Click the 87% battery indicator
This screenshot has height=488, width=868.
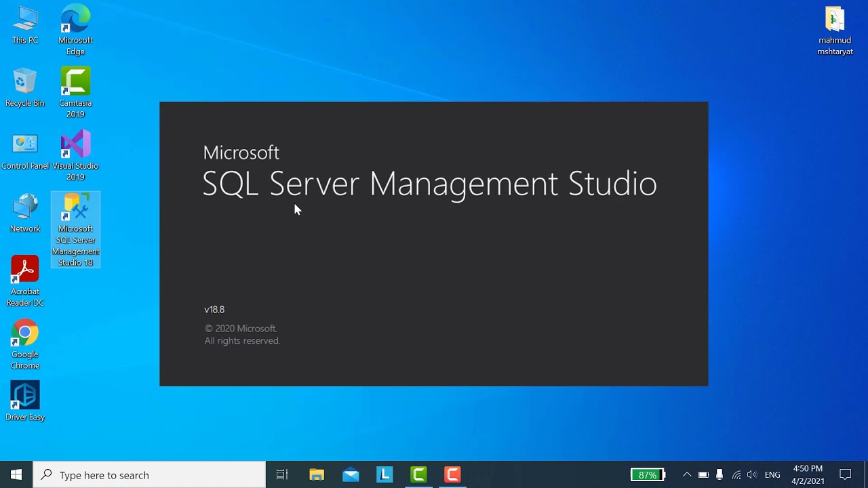point(648,474)
